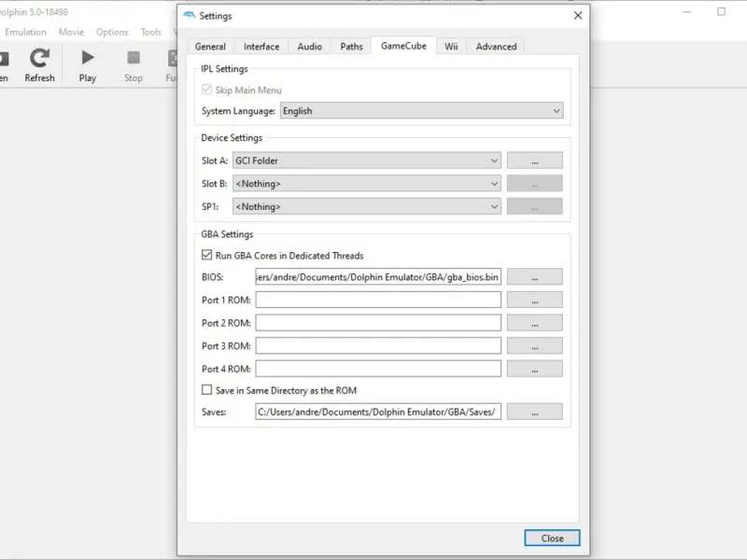
Task: Browse for Port 1 ROM file
Action: point(534,300)
